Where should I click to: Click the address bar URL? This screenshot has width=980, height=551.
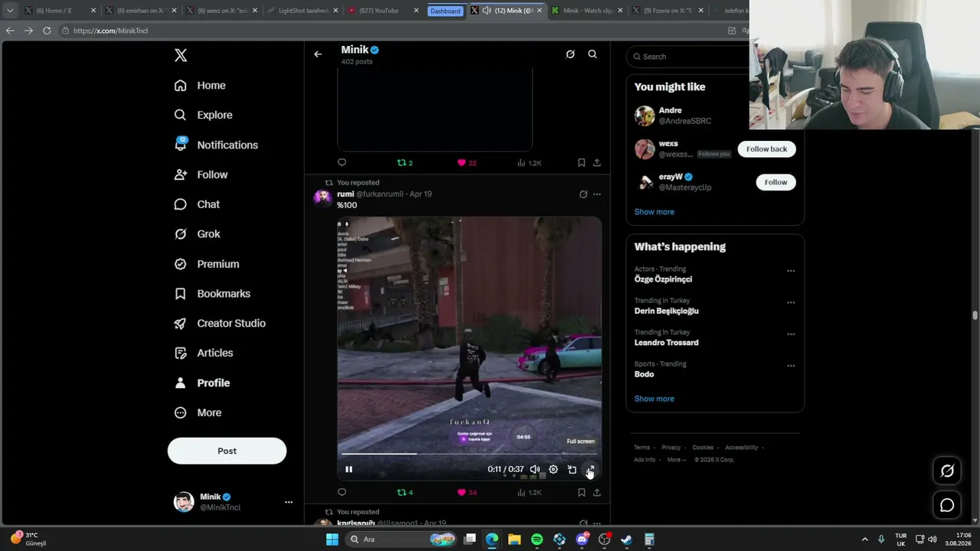[x=110, y=31]
